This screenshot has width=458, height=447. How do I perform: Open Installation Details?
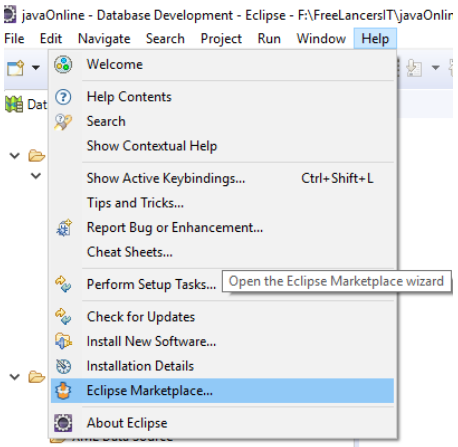coord(222,366)
